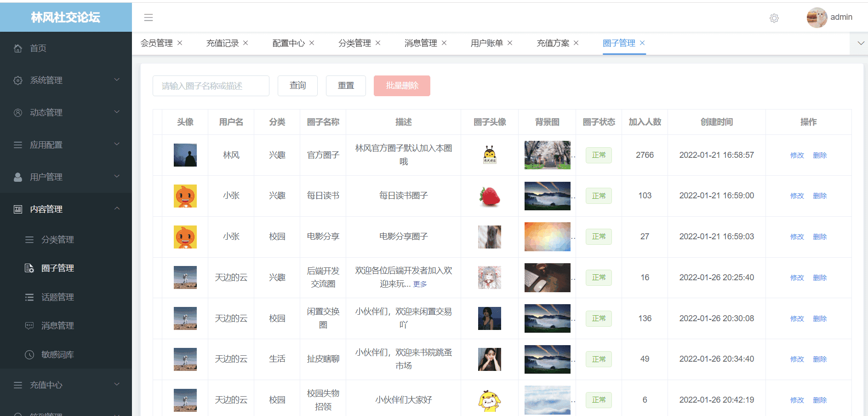Open 消息管理 via its chat bubble icon
Viewport: 868px width, 416px height.
tap(29, 325)
